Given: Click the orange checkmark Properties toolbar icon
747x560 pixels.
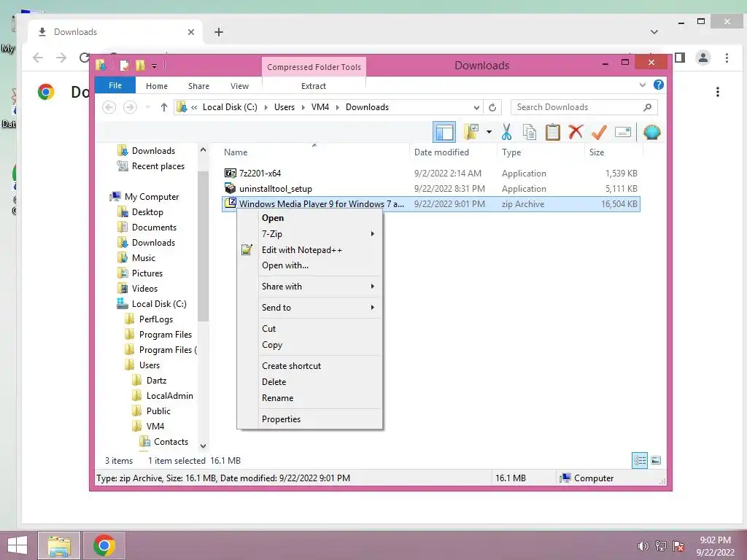Looking at the screenshot, I should [x=599, y=132].
